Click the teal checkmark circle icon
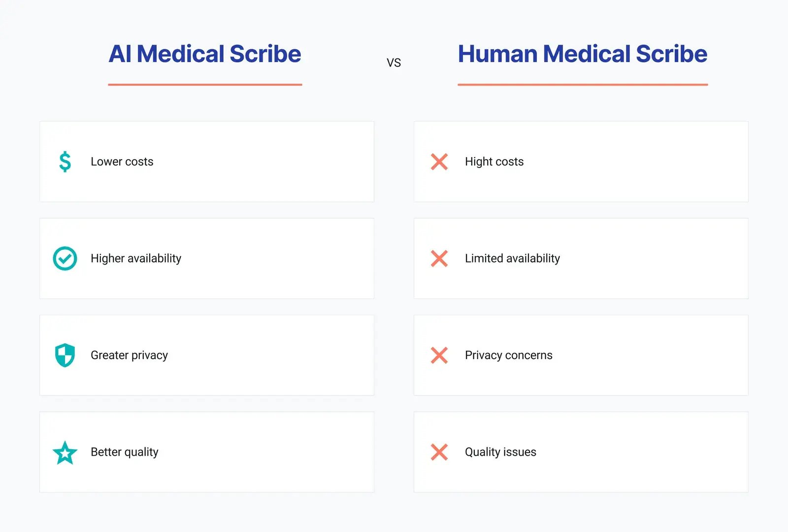788x532 pixels. (x=65, y=259)
